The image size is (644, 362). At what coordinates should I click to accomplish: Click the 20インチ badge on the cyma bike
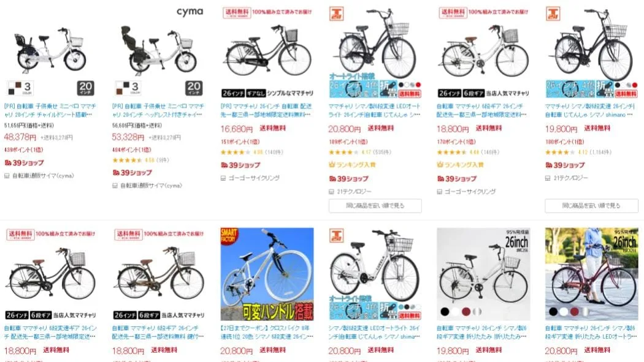194,88
